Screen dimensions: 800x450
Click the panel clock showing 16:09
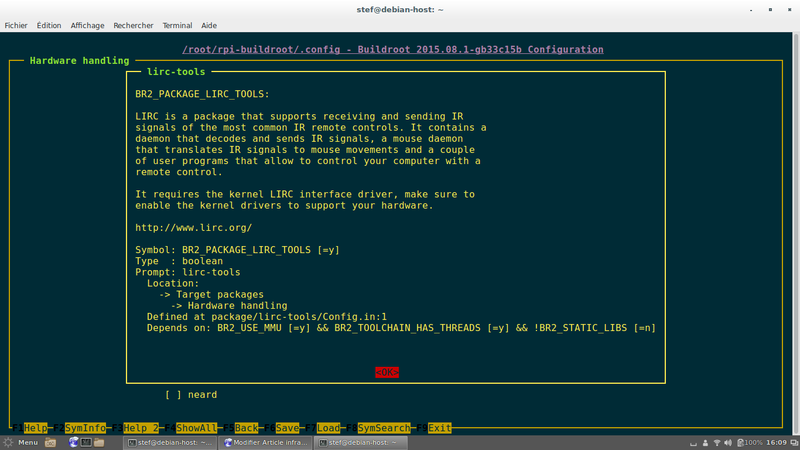click(776, 443)
